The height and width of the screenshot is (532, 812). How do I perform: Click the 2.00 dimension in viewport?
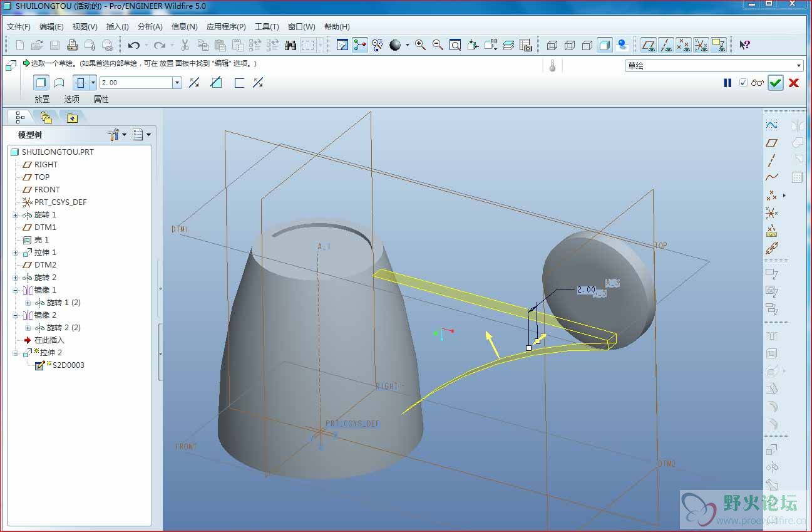pos(587,290)
